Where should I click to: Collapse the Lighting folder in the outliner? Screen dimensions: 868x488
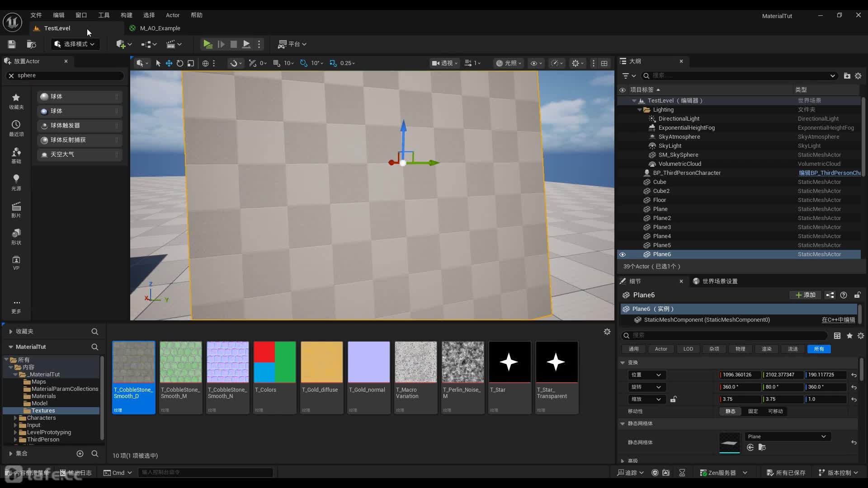(639, 110)
